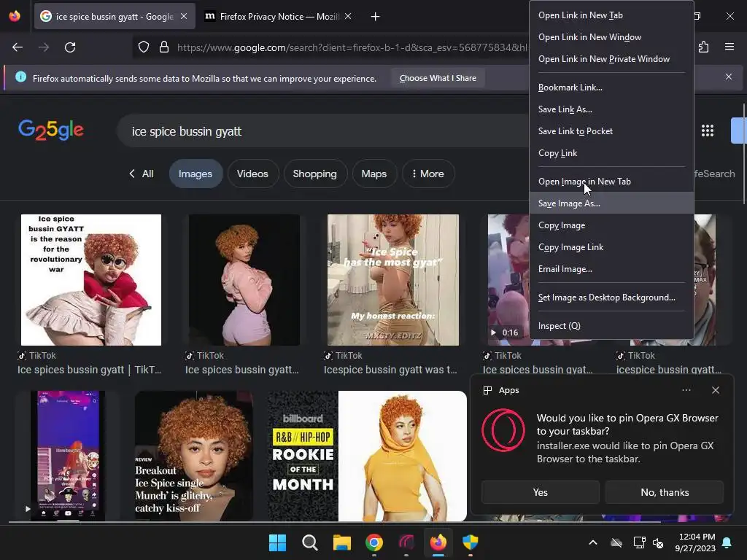Image resolution: width=747 pixels, height=560 pixels.
Task: Switch to ice spice bussin gyatt tab
Action: [x=115, y=17]
